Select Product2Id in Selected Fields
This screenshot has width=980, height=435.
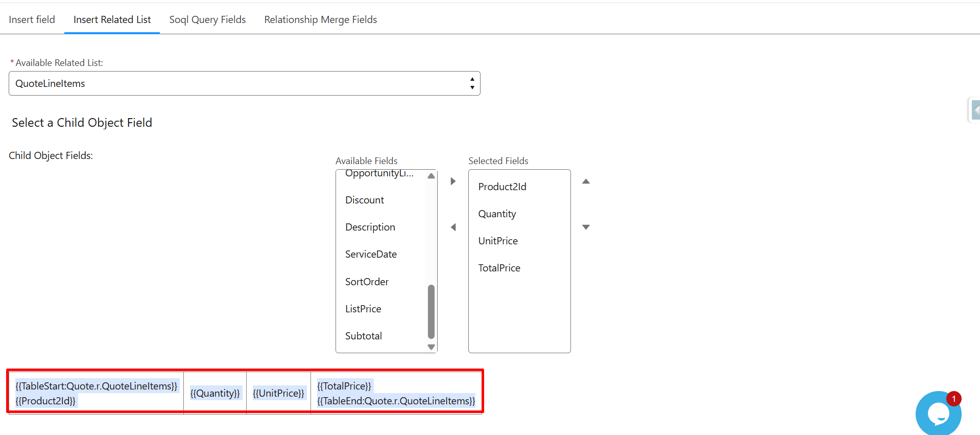[x=502, y=187]
